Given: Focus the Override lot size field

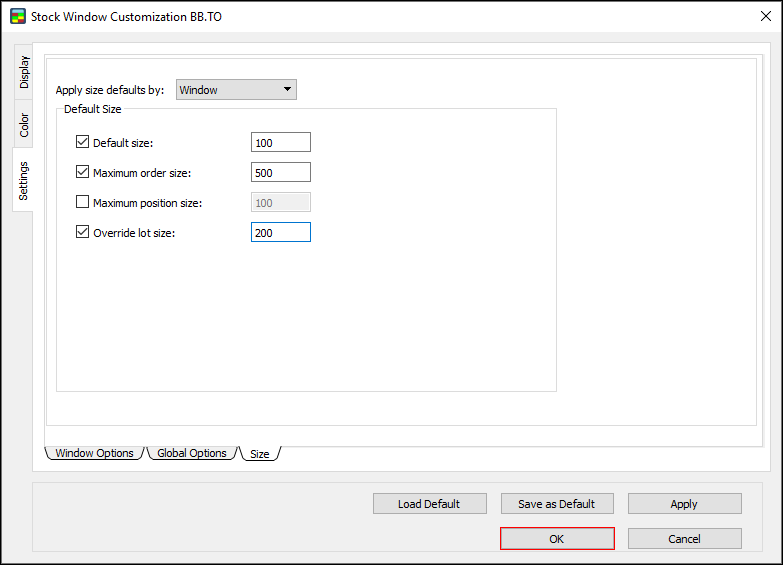Looking at the screenshot, I should [280, 233].
